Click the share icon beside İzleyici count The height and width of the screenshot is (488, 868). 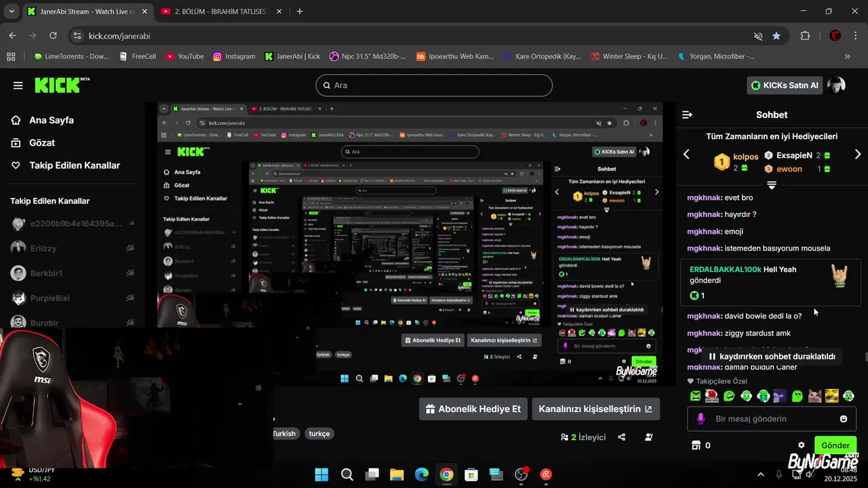pos(622,437)
